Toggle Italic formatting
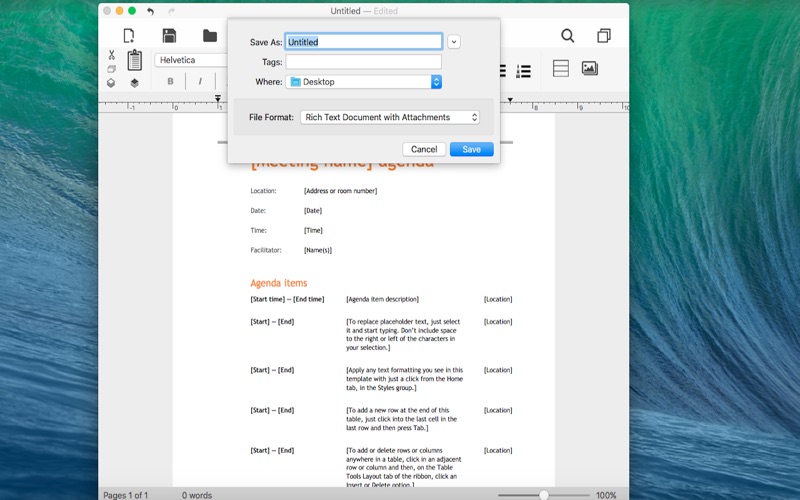 (200, 81)
